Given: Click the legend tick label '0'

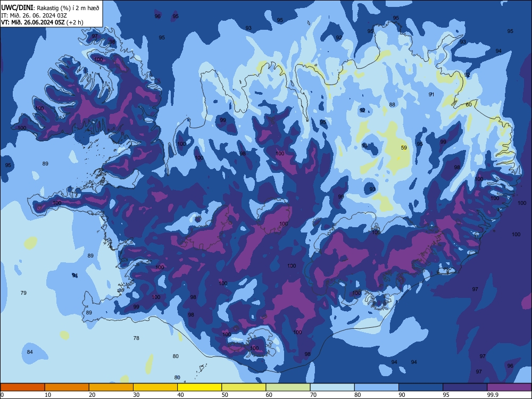Looking at the screenshot, I should 2,395.
